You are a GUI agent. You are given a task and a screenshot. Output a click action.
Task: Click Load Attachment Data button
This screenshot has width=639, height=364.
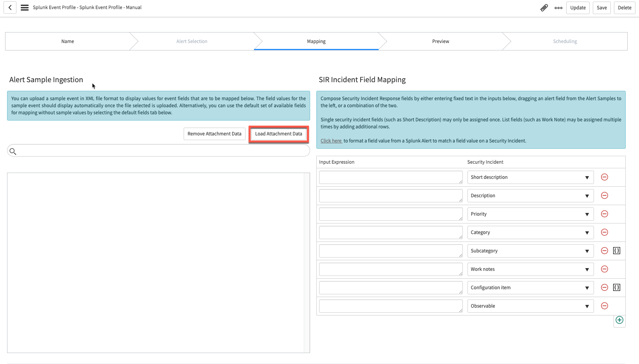coord(279,134)
